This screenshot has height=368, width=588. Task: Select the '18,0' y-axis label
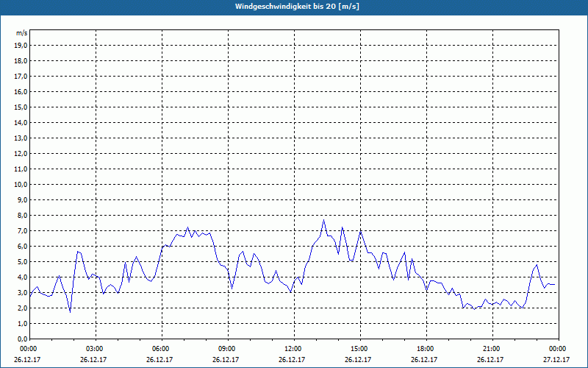point(21,61)
